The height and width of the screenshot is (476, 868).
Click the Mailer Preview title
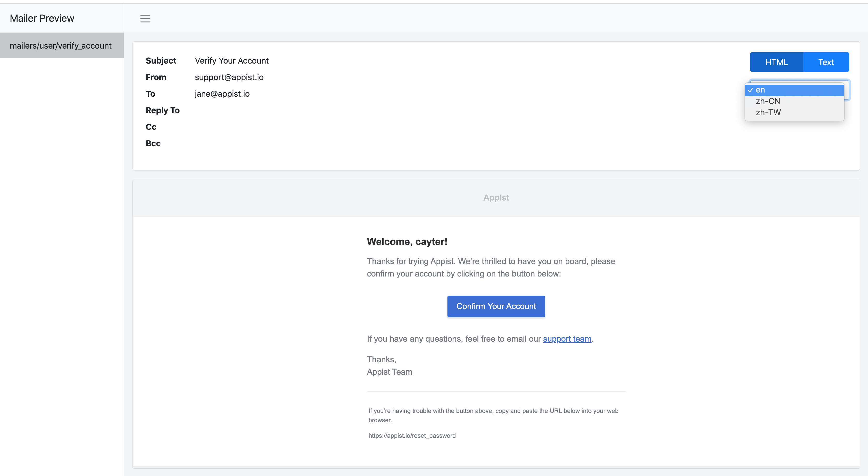[x=42, y=18]
